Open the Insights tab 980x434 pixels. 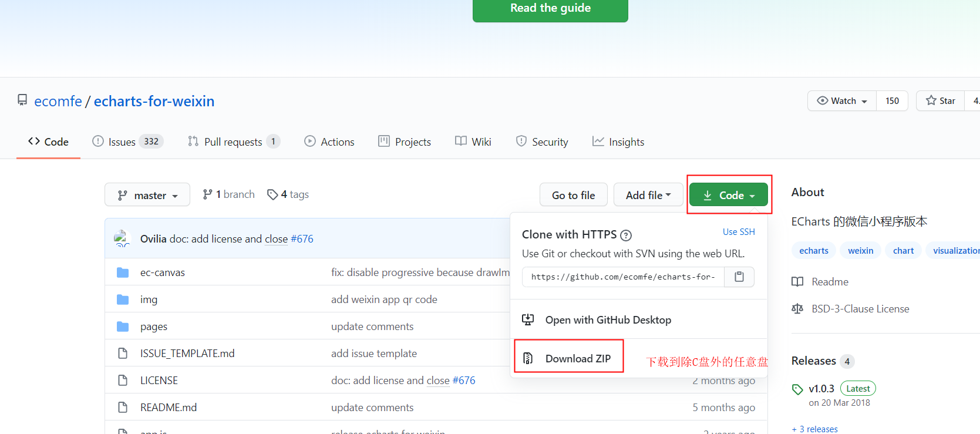(x=618, y=142)
